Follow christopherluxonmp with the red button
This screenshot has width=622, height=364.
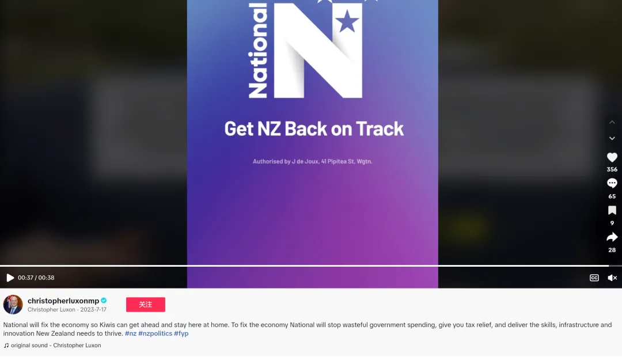tap(146, 305)
